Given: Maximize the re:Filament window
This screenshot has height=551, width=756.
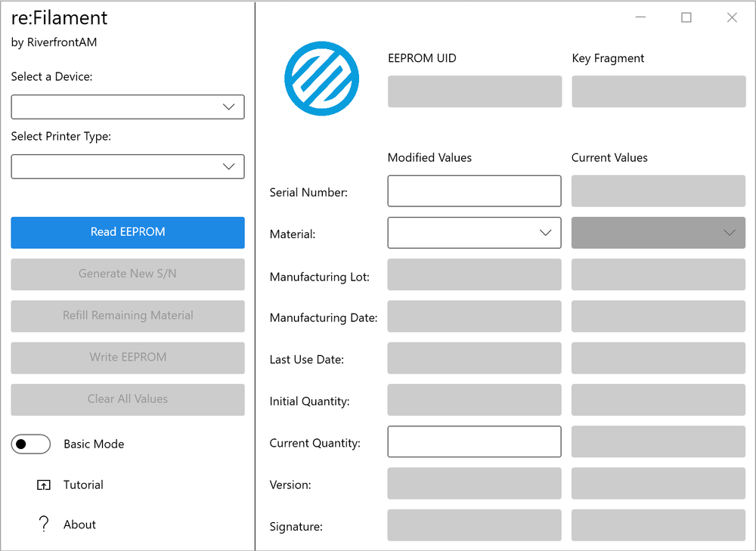Looking at the screenshot, I should point(686,17).
